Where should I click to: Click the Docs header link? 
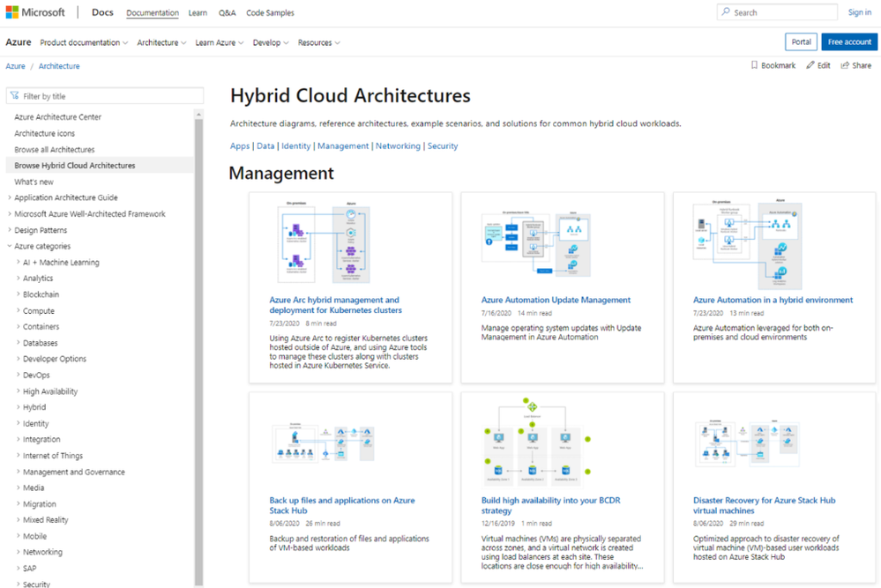(102, 12)
